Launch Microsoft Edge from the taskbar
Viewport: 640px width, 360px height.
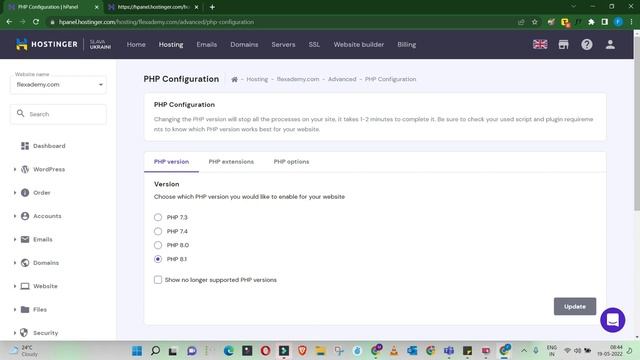[x=229, y=351]
